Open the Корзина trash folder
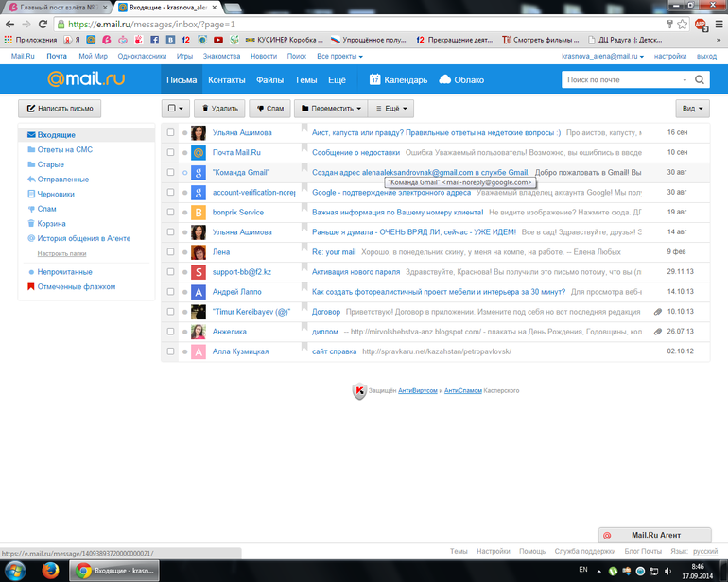 [51, 224]
